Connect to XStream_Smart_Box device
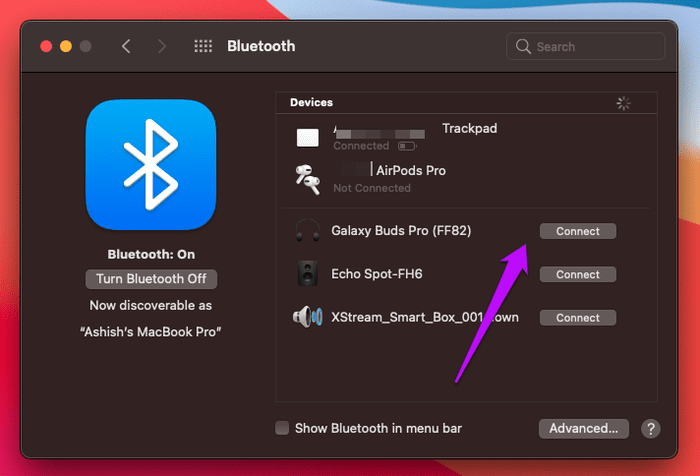The width and height of the screenshot is (700, 476). coord(578,318)
